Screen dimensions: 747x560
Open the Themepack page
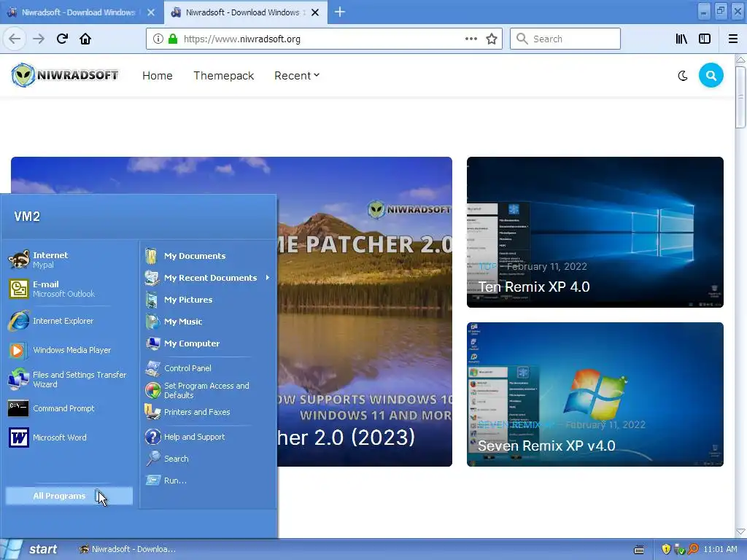point(223,76)
